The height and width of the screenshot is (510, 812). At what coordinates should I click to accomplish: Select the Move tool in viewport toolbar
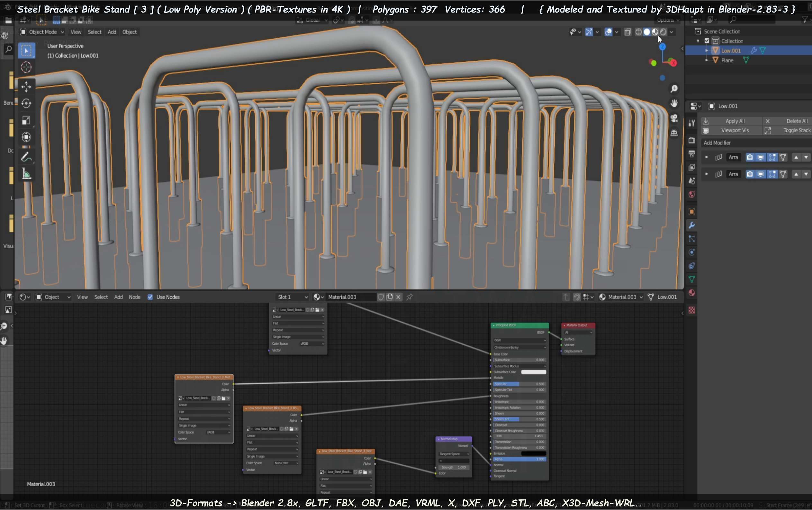[x=26, y=87]
